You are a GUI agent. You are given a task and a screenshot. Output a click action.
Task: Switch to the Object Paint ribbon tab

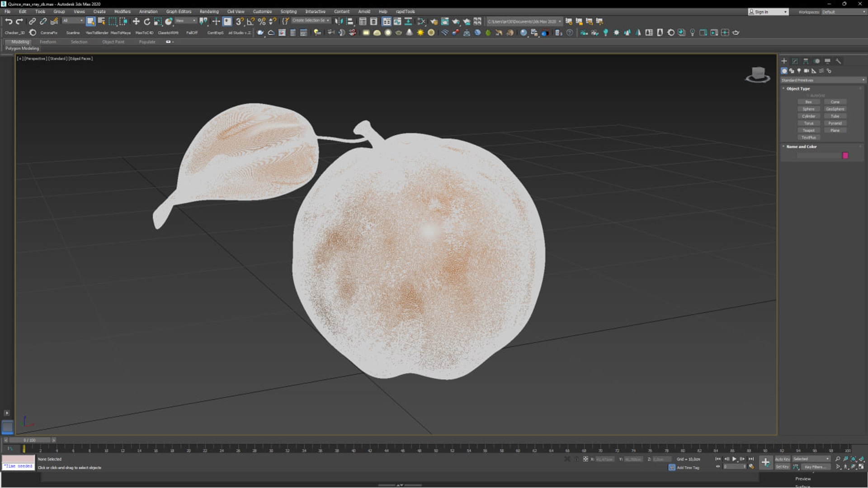click(113, 42)
